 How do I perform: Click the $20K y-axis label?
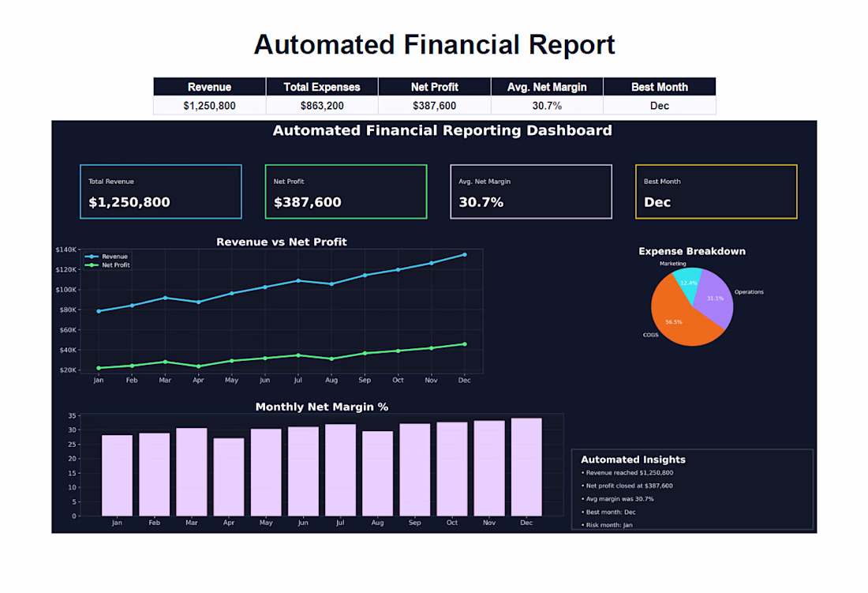68,370
